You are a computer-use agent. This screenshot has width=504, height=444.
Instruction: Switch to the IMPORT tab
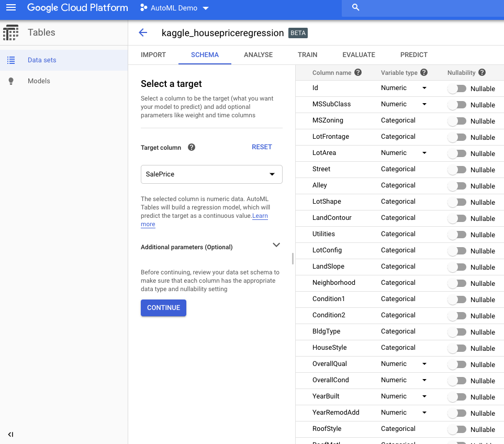(x=153, y=54)
